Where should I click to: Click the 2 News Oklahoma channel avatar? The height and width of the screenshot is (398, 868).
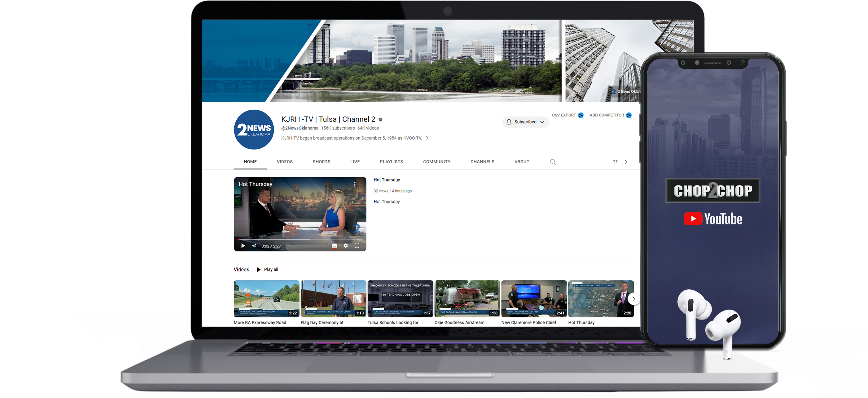tap(254, 130)
